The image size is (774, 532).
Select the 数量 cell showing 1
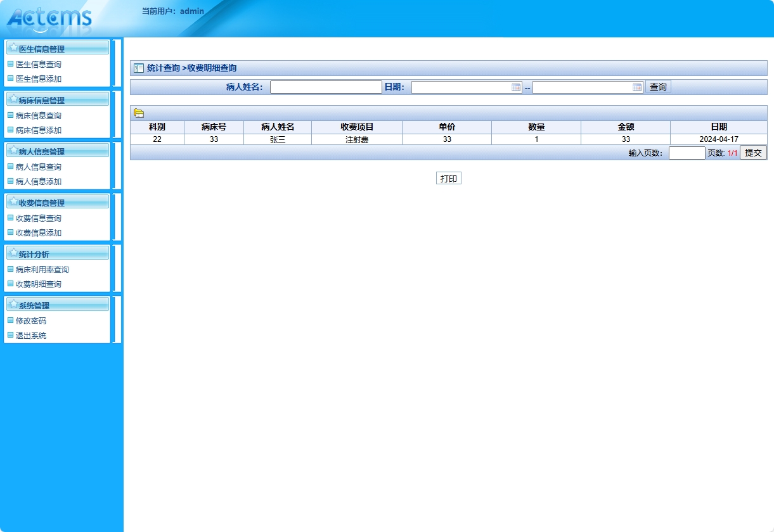coord(536,139)
